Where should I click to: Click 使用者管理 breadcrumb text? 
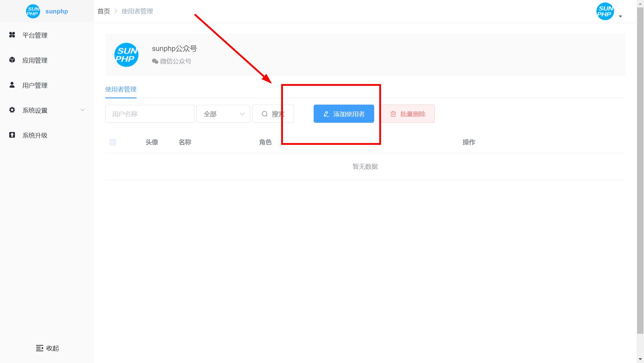tap(137, 11)
